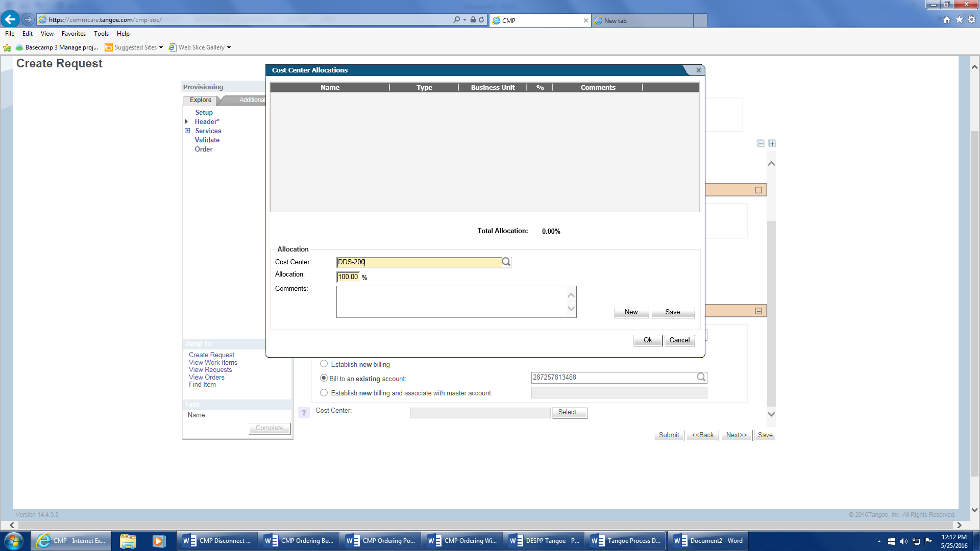Choose new billing with master account radio button
980x551 pixels.
click(324, 393)
